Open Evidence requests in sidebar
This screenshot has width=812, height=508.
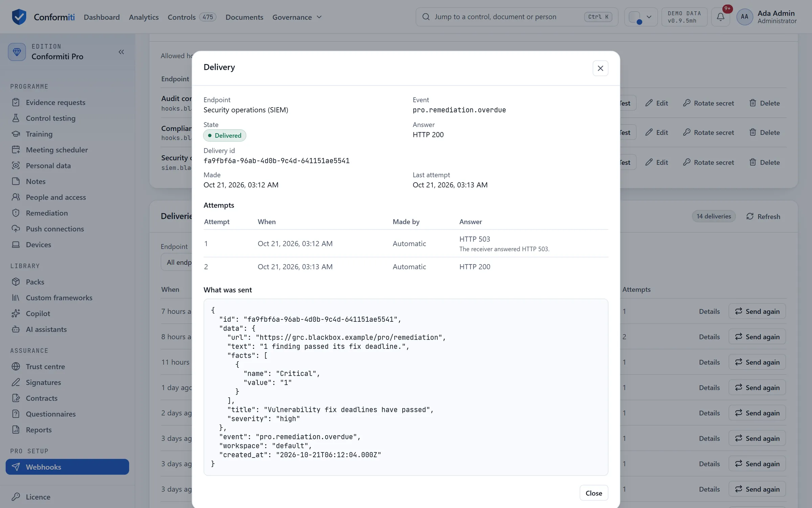click(67, 102)
